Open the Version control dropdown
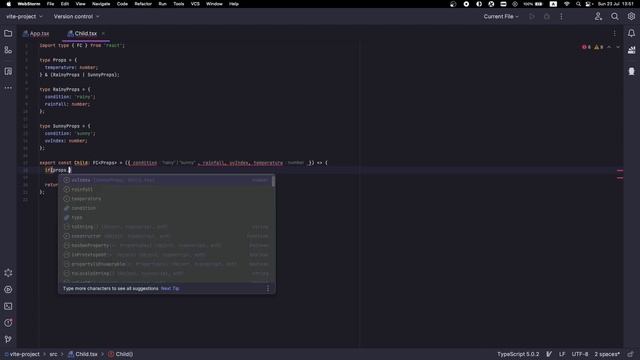 pos(76,17)
